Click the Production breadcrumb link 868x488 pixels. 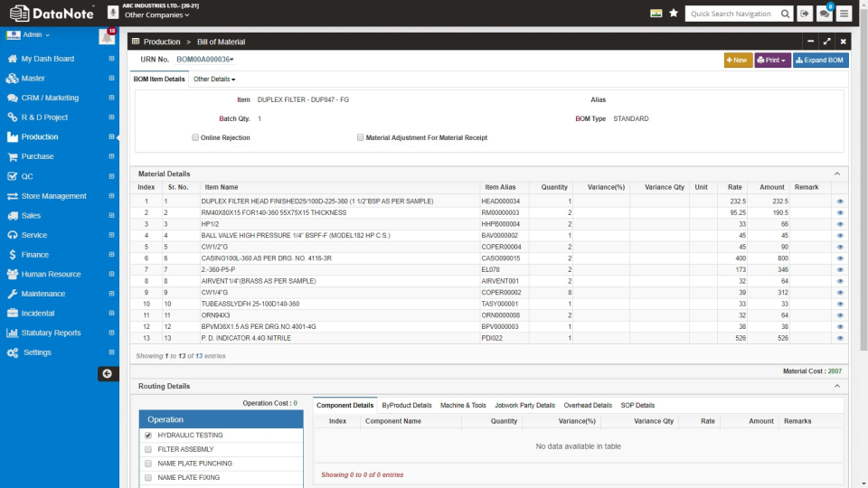(x=162, y=42)
